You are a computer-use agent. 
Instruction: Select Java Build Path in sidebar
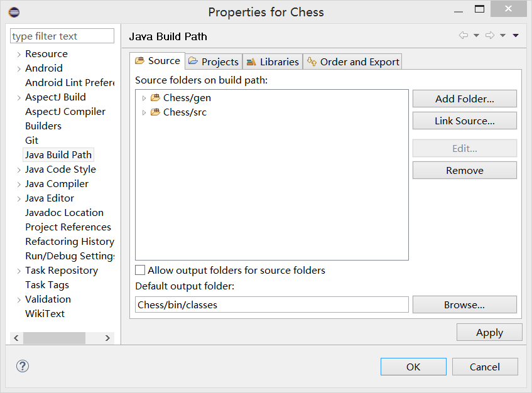click(x=58, y=154)
